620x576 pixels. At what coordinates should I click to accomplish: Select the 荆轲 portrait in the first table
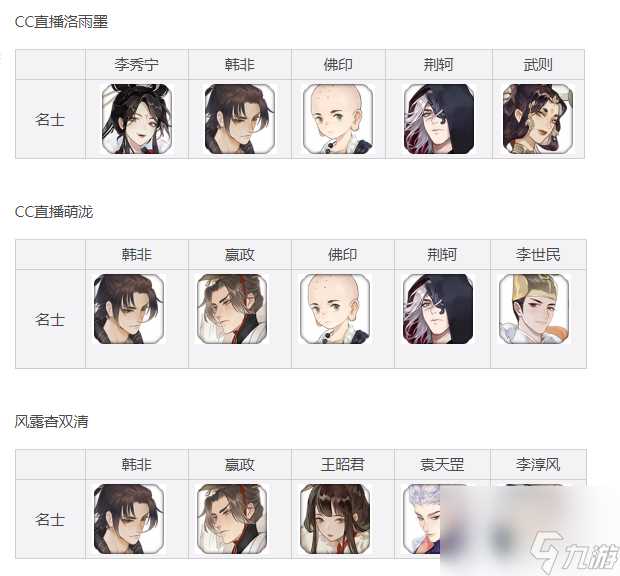[439, 119]
